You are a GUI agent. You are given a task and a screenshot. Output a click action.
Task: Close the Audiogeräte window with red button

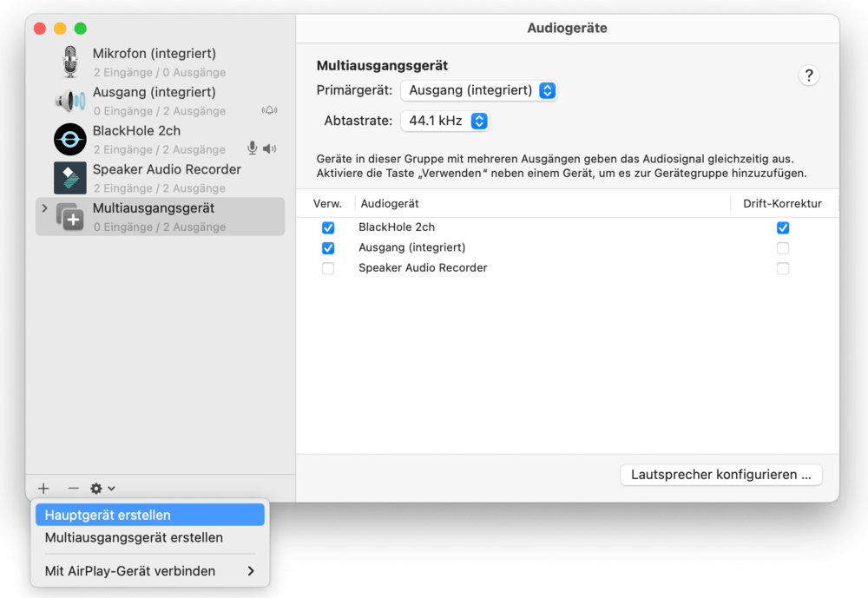pos(40,29)
